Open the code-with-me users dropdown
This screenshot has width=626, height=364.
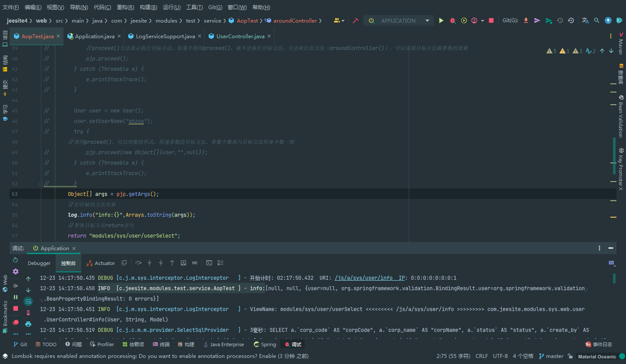pyautogui.click(x=339, y=20)
